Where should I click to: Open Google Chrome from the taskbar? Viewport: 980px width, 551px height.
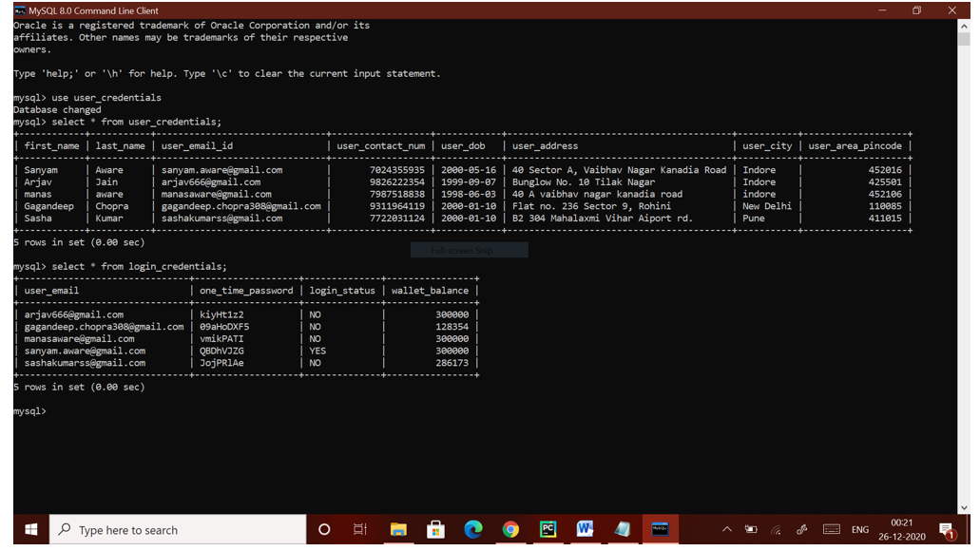pos(510,530)
